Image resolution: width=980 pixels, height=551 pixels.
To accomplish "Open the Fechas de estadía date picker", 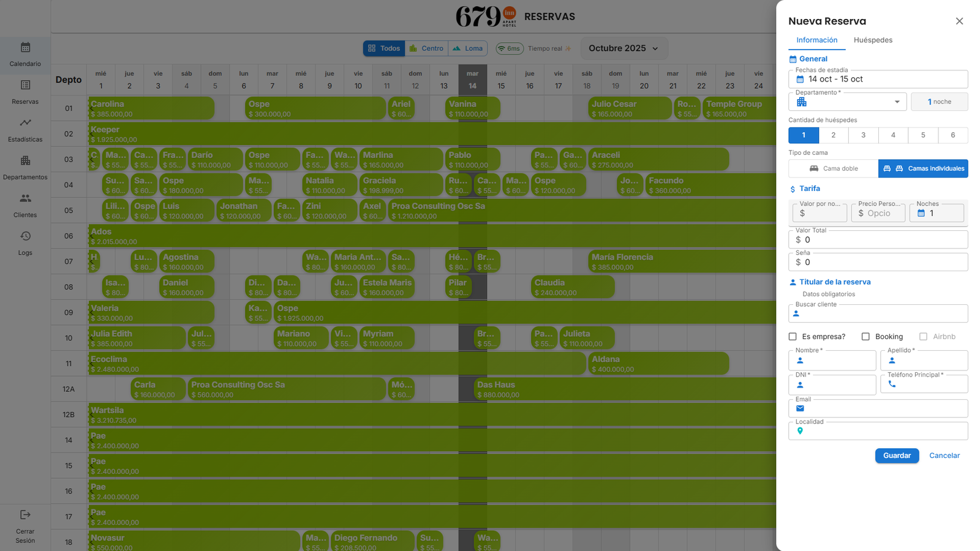I will pyautogui.click(x=878, y=80).
